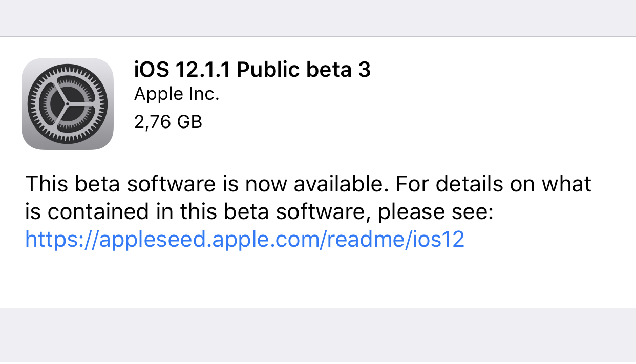Tap the 2,76 GB download size text
Image resolution: width=636 pixels, height=364 pixels.
tap(168, 122)
